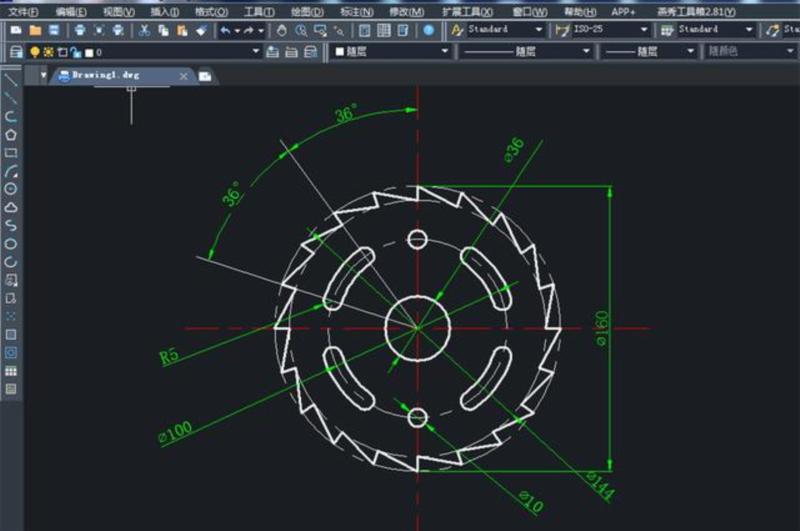The width and height of the screenshot is (800, 531).
Task: Select the Ellipse tool
Action: (x=11, y=244)
